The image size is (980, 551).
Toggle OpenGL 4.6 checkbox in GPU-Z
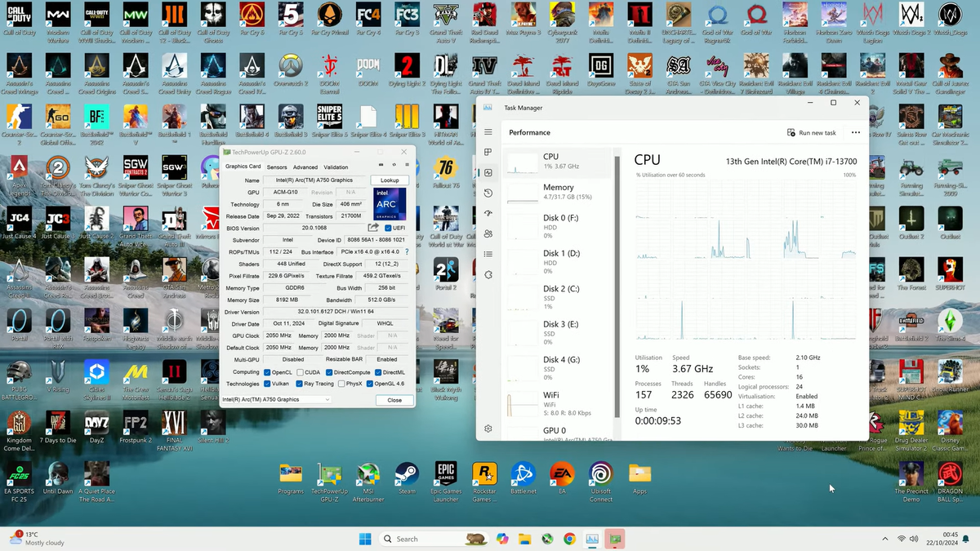click(x=370, y=384)
